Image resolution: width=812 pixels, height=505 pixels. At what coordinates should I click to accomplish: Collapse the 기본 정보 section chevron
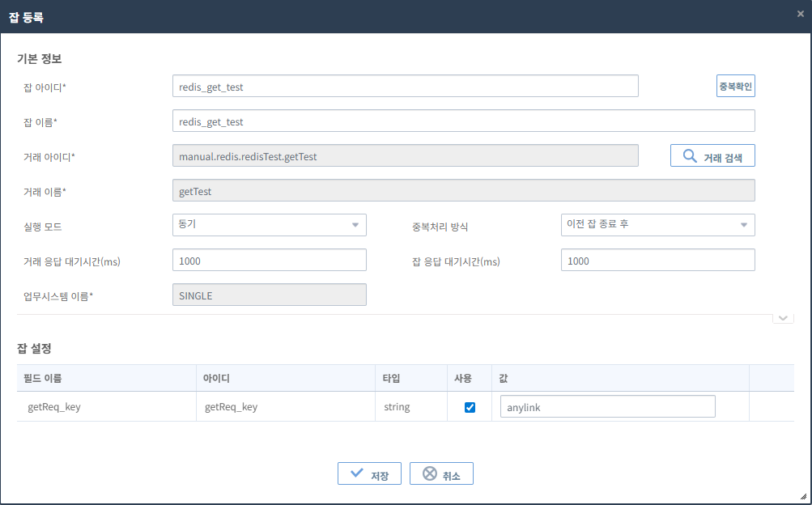(783, 318)
